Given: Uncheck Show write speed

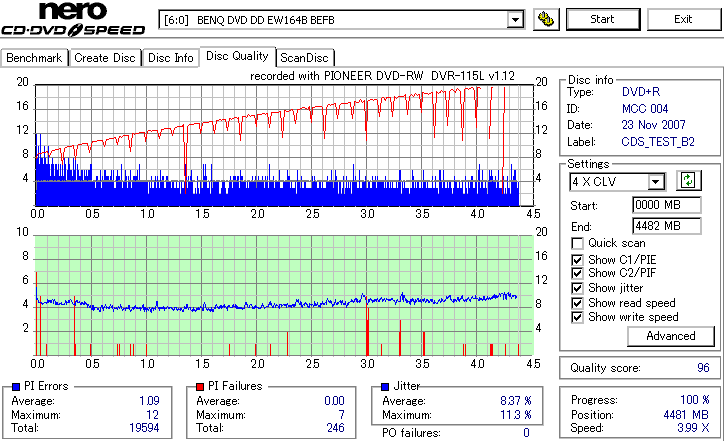Looking at the screenshot, I should pyautogui.click(x=577, y=317).
